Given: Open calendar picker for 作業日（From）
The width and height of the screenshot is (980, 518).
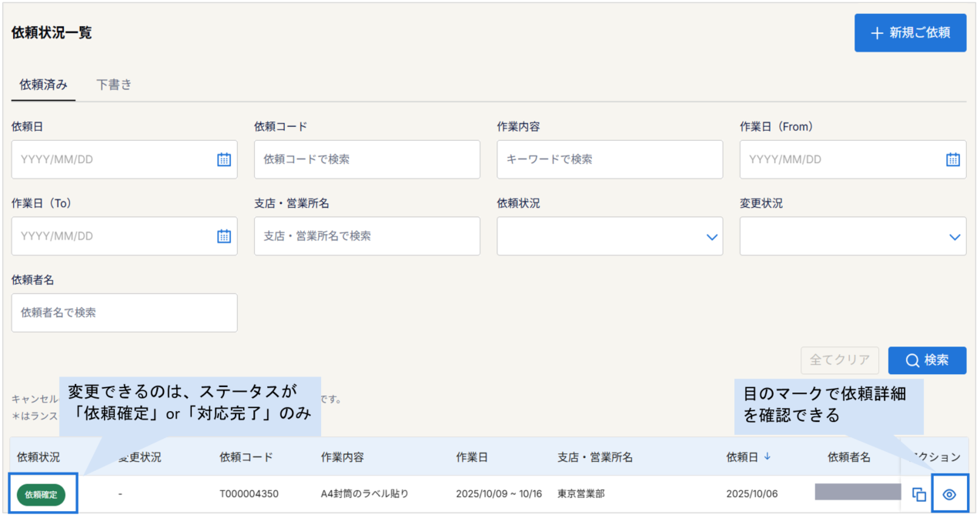Looking at the screenshot, I should tap(952, 159).
